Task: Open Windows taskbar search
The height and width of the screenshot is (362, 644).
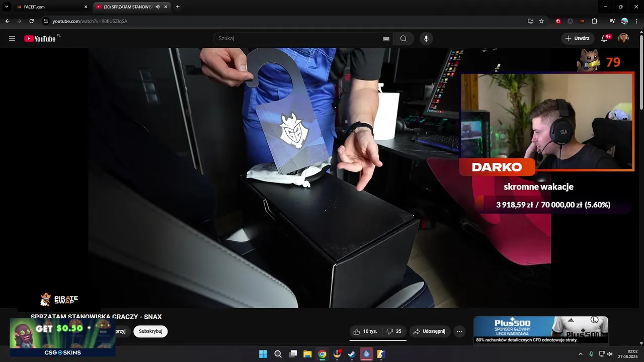Action: click(x=278, y=354)
